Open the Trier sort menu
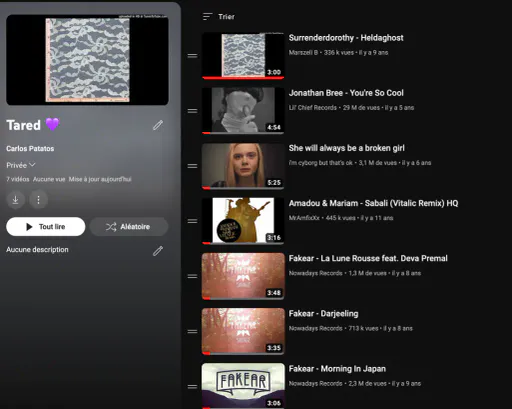Viewport: 512px width, 409px height. 219,17
